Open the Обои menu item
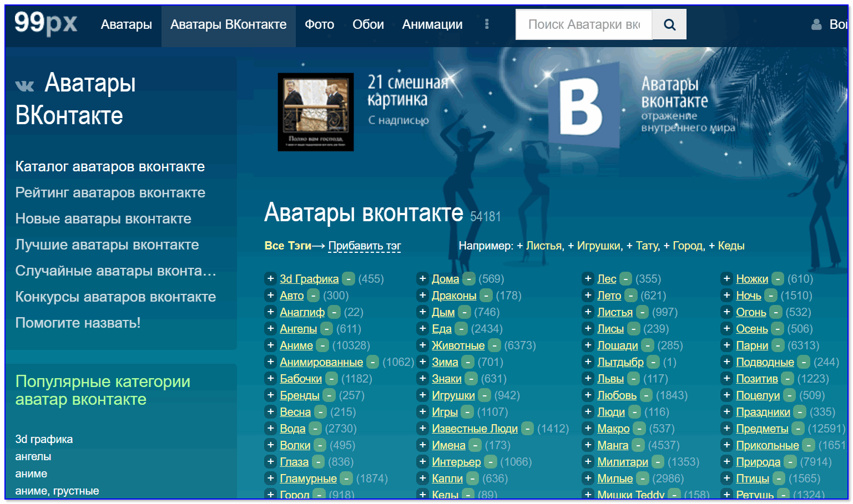Viewport: 853px width, 504px height. [368, 24]
